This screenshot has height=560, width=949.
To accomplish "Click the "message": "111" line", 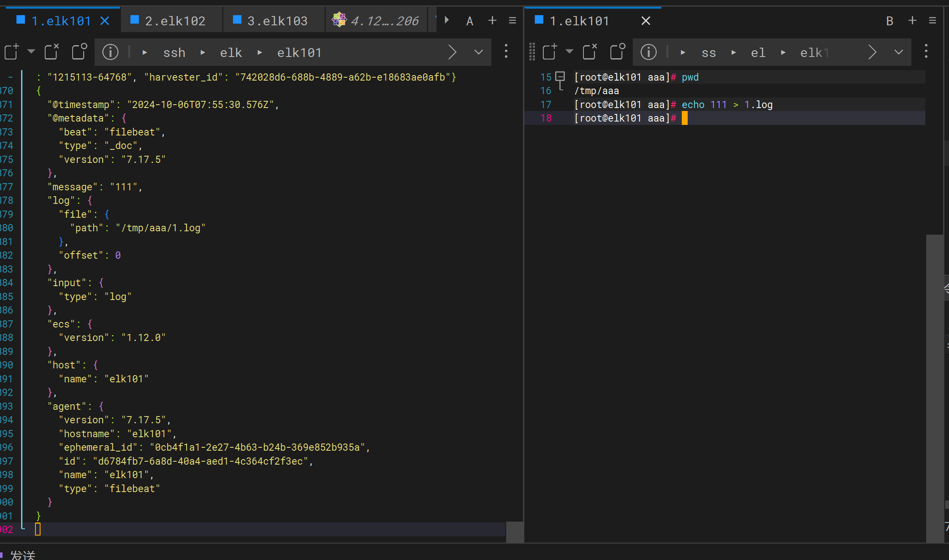I will pos(95,187).
